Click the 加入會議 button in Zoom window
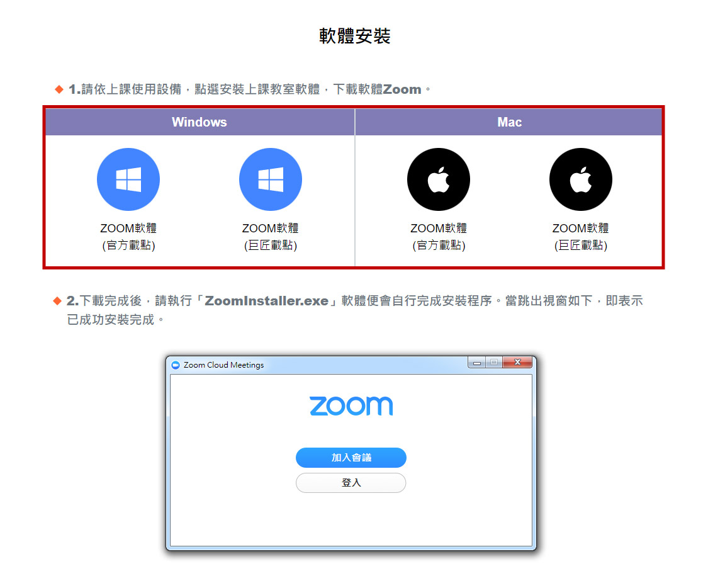 (351, 458)
